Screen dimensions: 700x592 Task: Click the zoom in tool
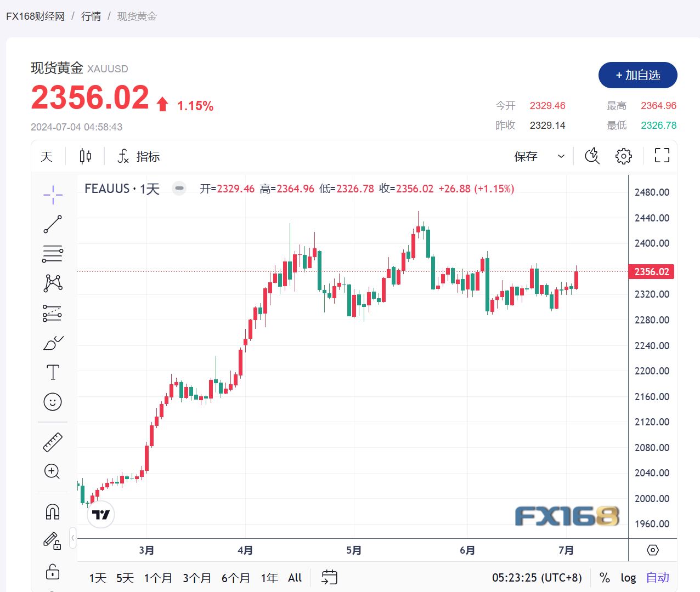(53, 471)
